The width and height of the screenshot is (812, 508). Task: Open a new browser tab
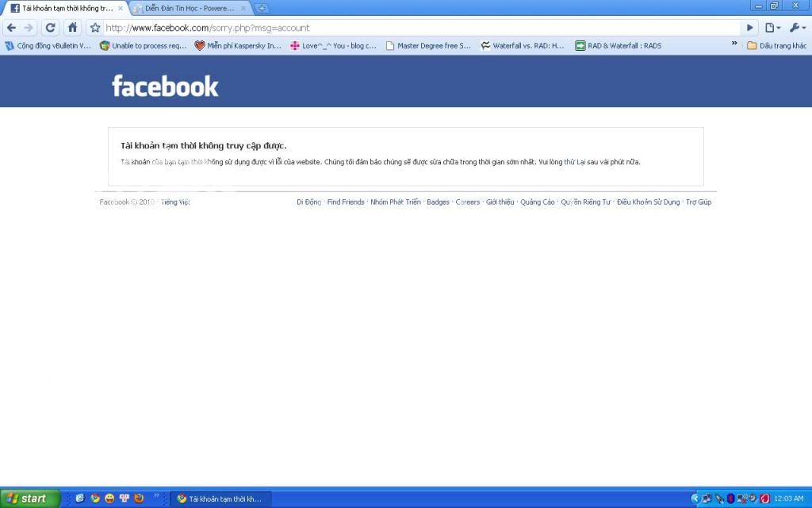tap(262, 8)
